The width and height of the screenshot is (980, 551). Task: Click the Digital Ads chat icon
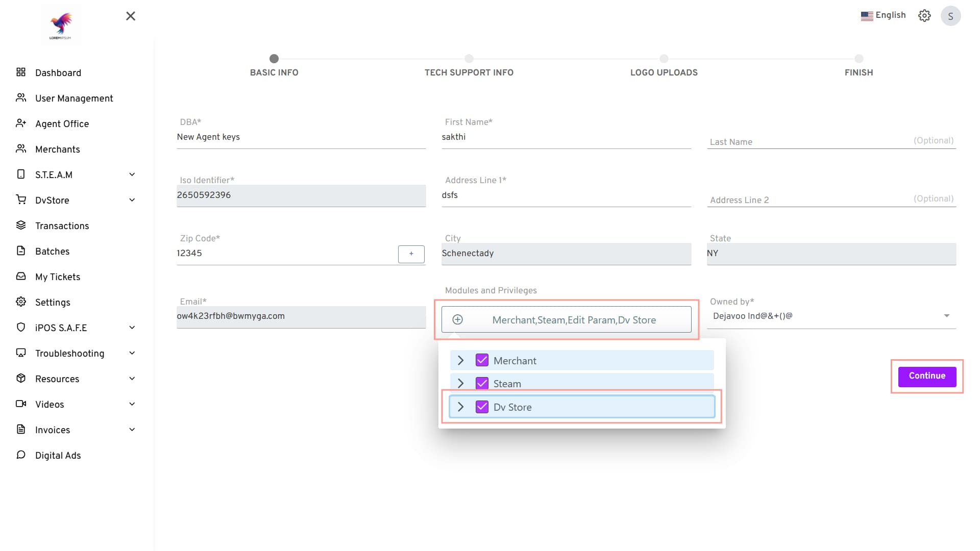(x=21, y=455)
